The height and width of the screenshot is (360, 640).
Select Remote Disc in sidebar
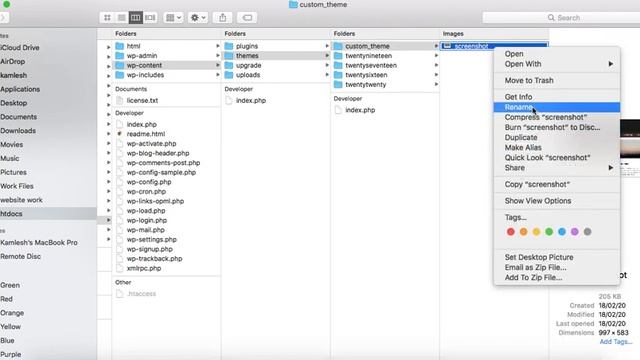[x=20, y=256]
